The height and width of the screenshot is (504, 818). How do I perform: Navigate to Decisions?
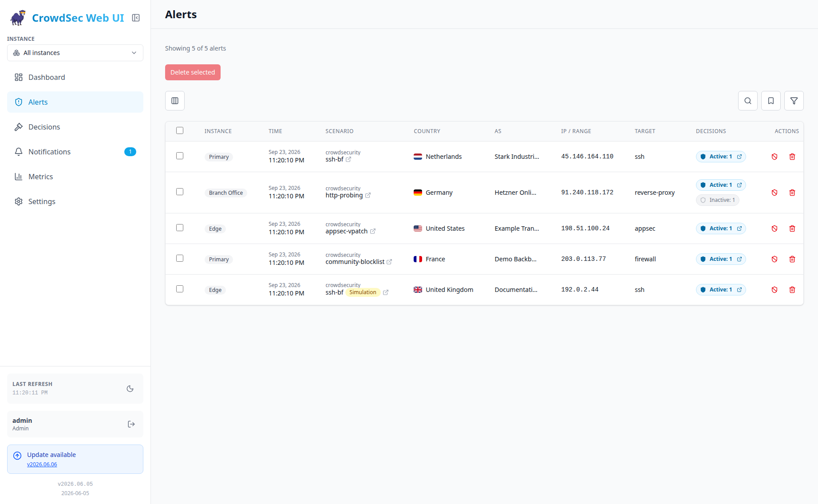(75, 127)
